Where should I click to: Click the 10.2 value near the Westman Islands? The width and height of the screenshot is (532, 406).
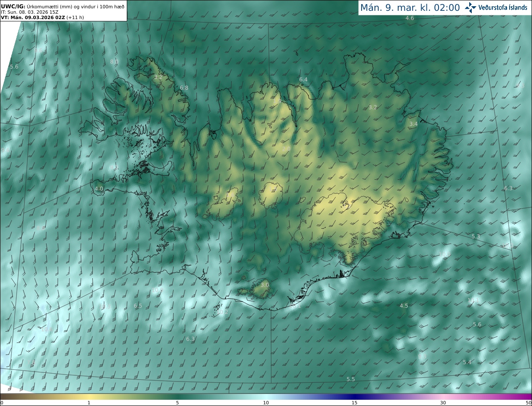click(x=223, y=312)
